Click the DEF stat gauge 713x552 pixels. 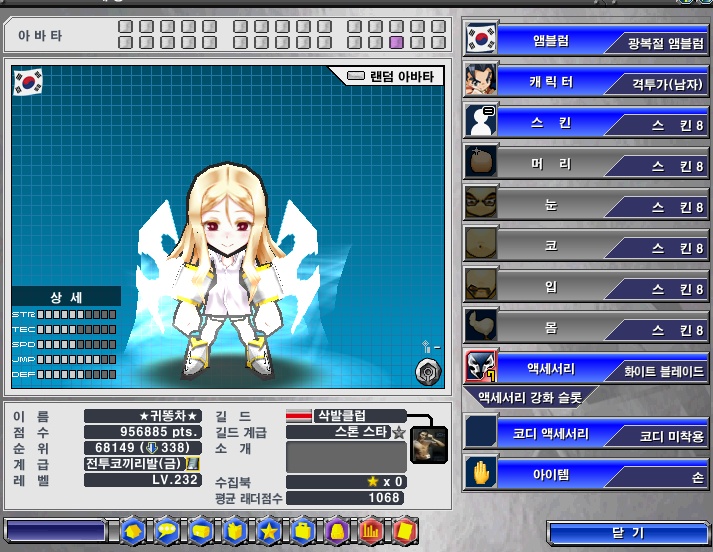pos(76,374)
